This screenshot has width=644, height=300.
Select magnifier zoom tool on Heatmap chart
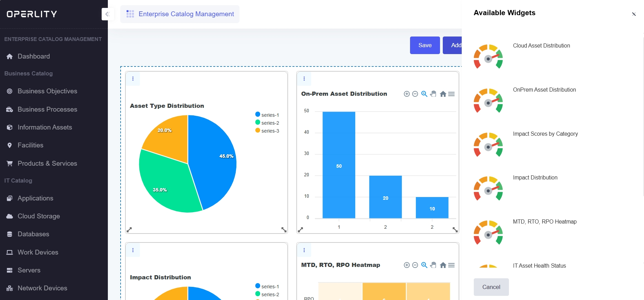425,265
